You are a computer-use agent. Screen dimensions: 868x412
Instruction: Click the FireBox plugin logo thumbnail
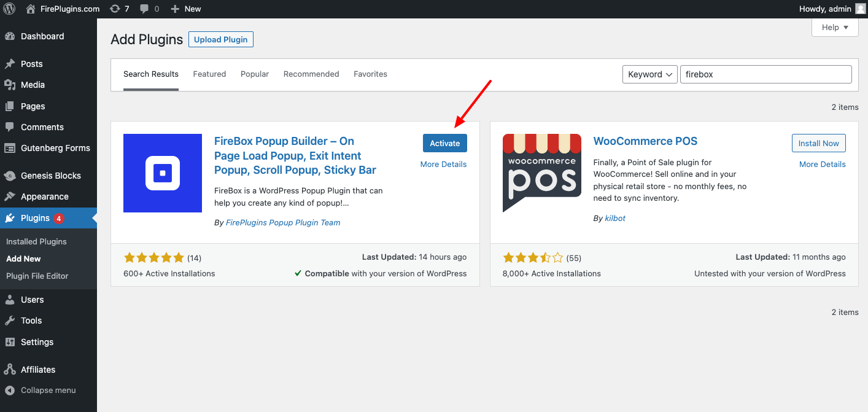(x=163, y=173)
